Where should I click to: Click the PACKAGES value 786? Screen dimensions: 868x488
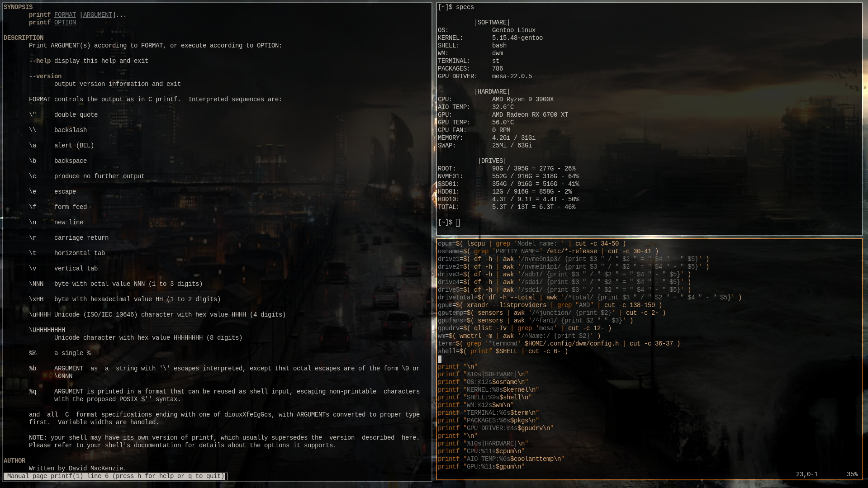tap(498, 69)
